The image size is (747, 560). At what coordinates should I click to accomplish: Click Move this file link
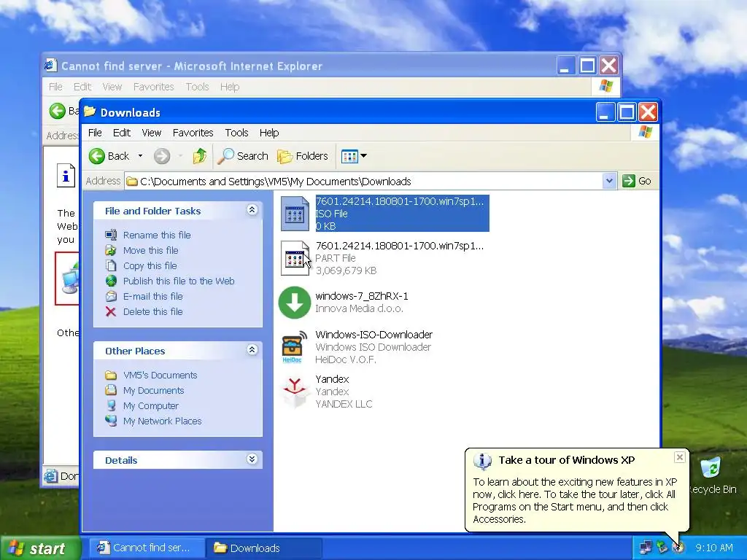[x=150, y=251]
